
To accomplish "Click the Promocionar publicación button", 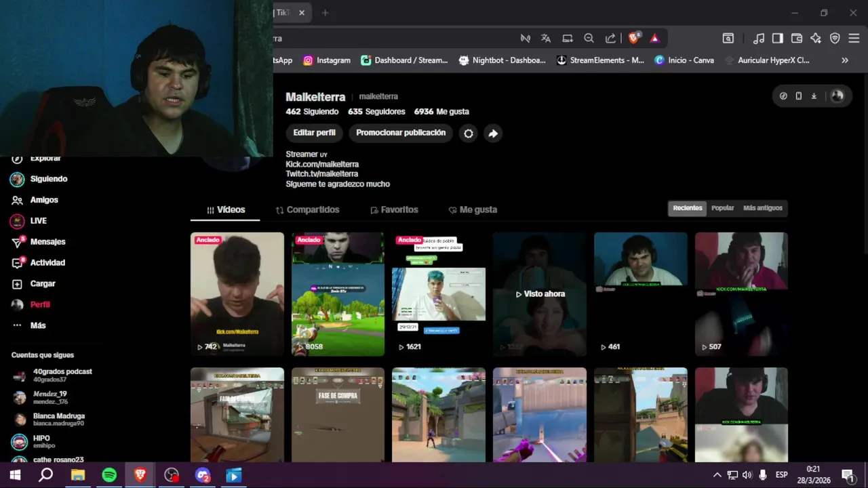I will pyautogui.click(x=401, y=133).
